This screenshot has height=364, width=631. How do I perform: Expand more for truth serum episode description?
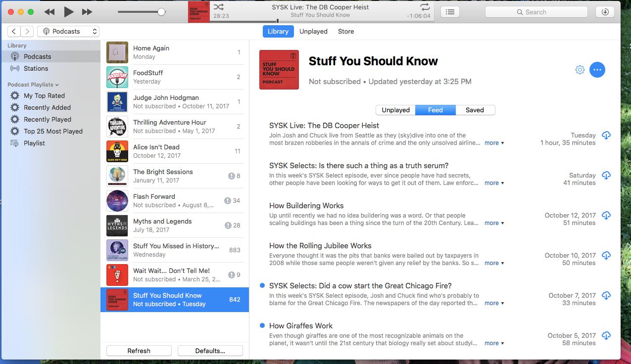click(494, 183)
